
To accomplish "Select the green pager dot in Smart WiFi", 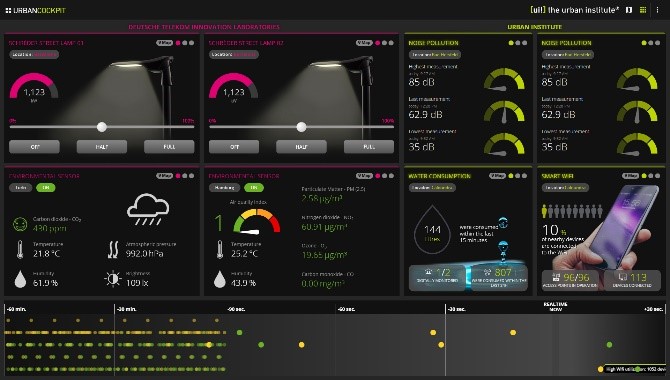I will [644, 176].
